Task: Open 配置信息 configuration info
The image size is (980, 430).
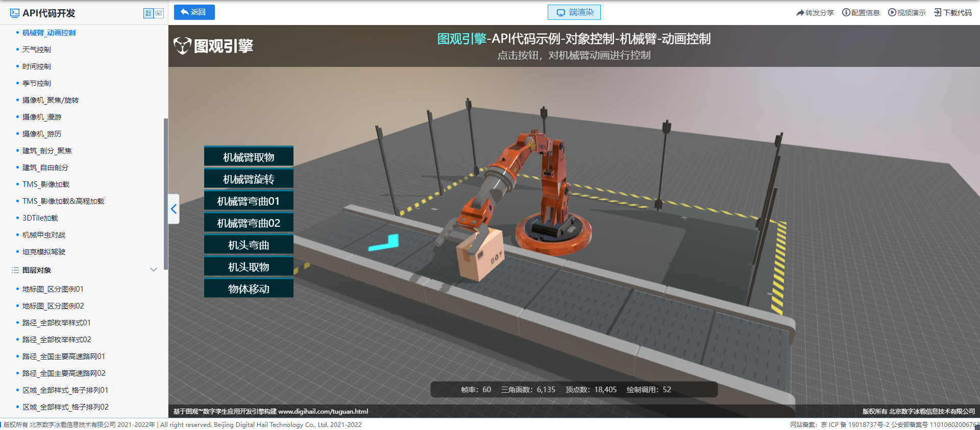Action: 861,13
